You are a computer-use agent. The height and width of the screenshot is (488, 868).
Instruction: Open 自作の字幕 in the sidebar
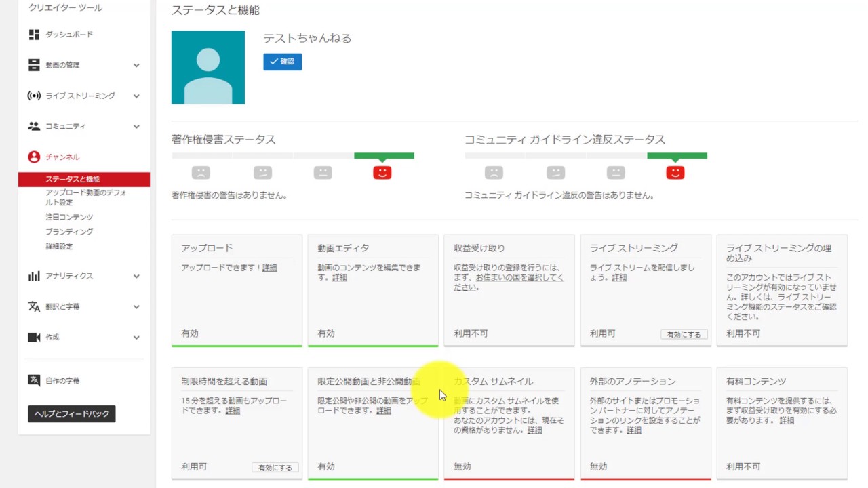point(62,381)
